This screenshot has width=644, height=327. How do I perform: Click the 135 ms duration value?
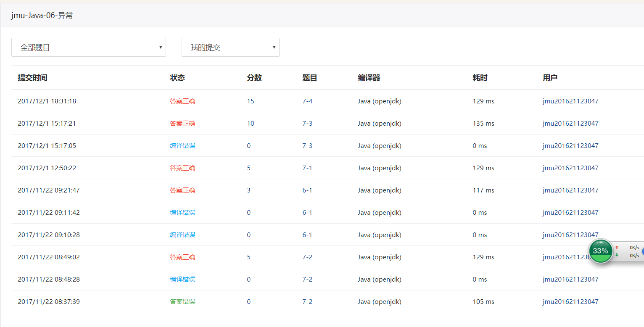483,124
